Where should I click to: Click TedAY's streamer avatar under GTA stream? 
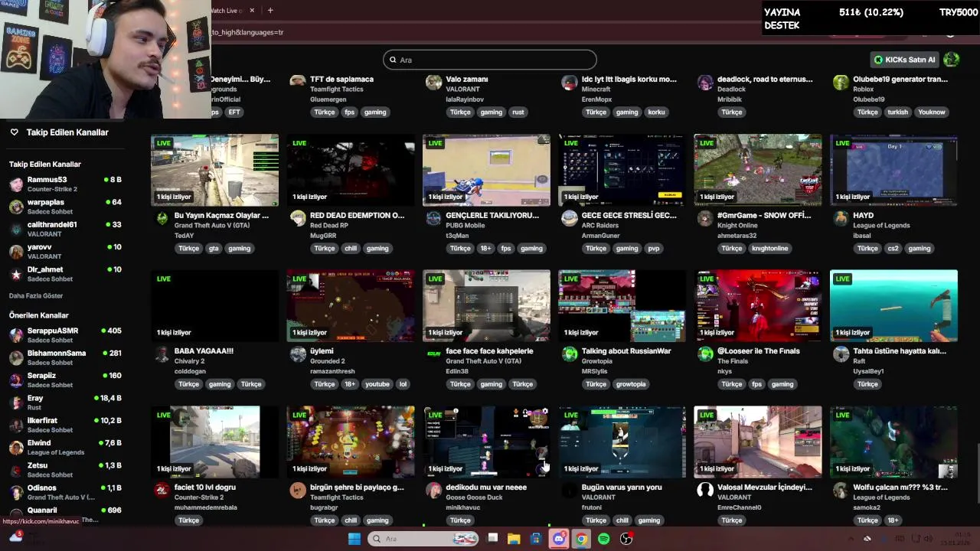(x=162, y=218)
